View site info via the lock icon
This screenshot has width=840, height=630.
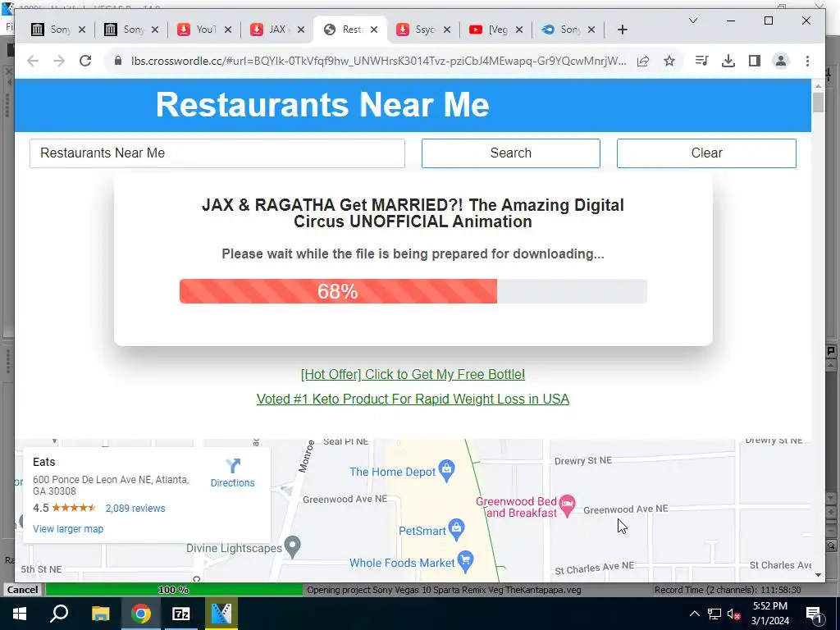tap(118, 61)
